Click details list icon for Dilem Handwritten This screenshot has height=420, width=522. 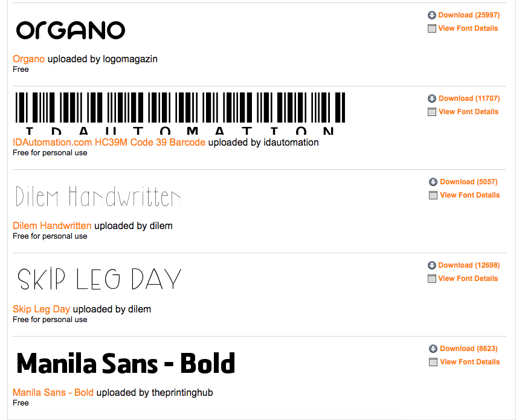click(x=433, y=195)
